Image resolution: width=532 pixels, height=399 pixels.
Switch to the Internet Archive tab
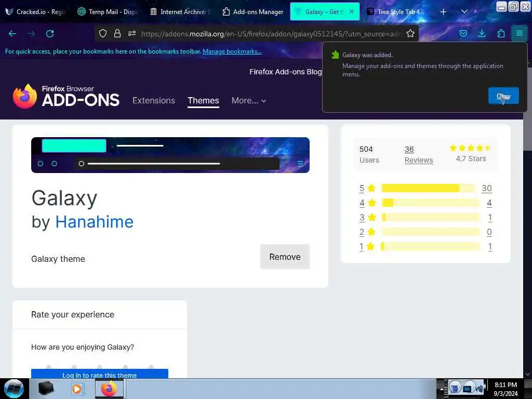pyautogui.click(x=180, y=12)
